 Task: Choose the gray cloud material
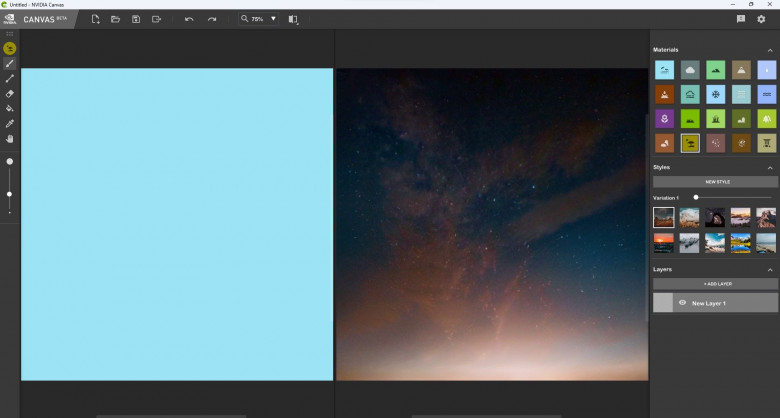[x=690, y=70]
